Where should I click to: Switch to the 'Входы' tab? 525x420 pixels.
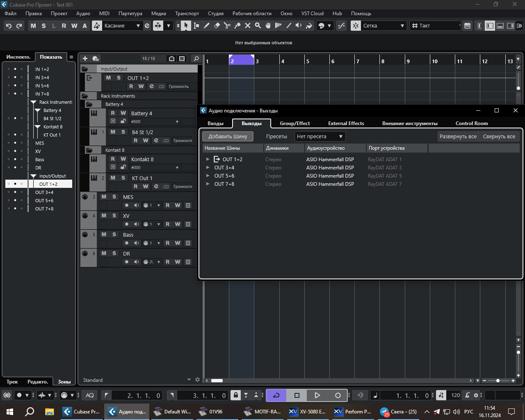(x=215, y=123)
